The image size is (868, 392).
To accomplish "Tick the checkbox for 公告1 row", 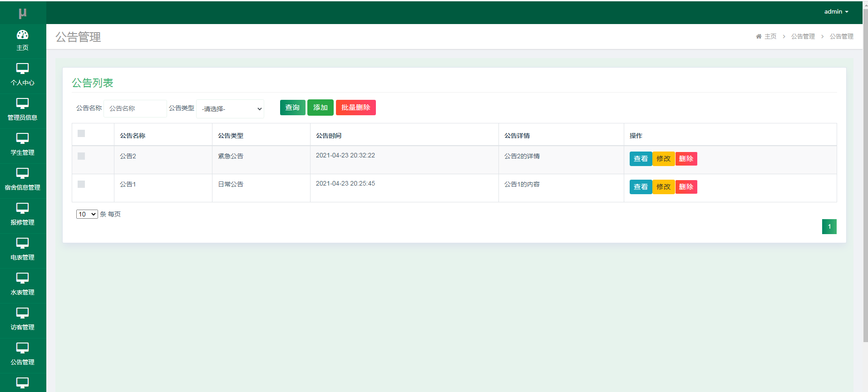I will tap(81, 184).
